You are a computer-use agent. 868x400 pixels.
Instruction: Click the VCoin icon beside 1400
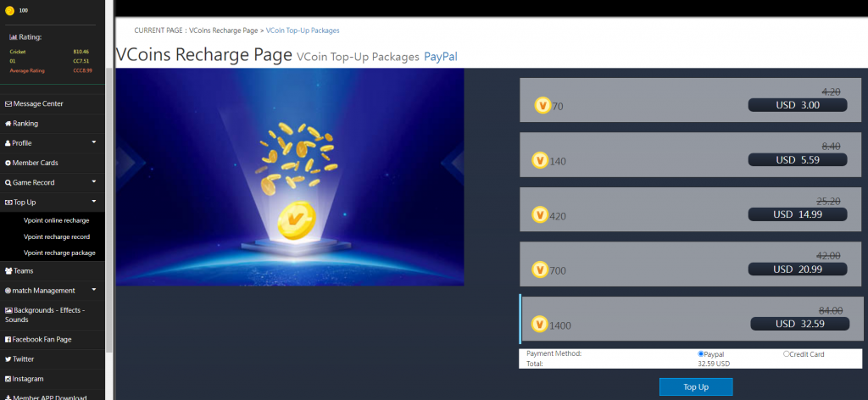coord(540,325)
